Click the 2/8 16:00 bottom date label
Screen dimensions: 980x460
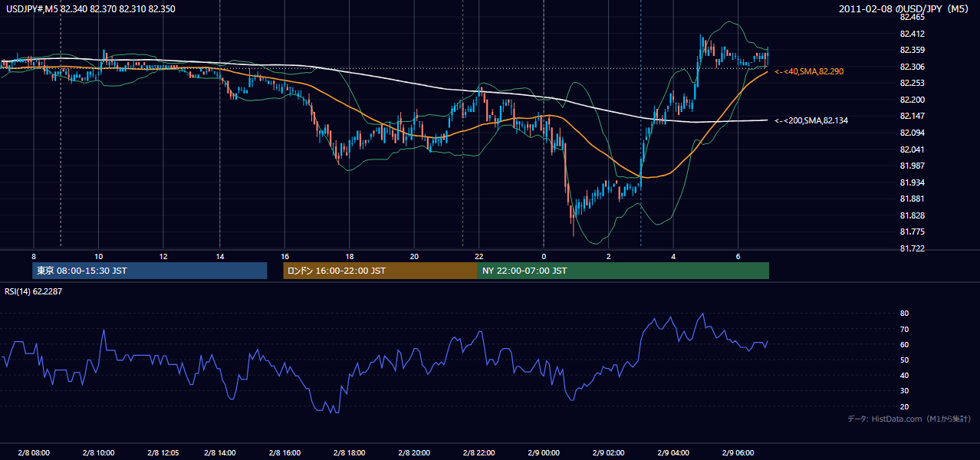point(284,452)
